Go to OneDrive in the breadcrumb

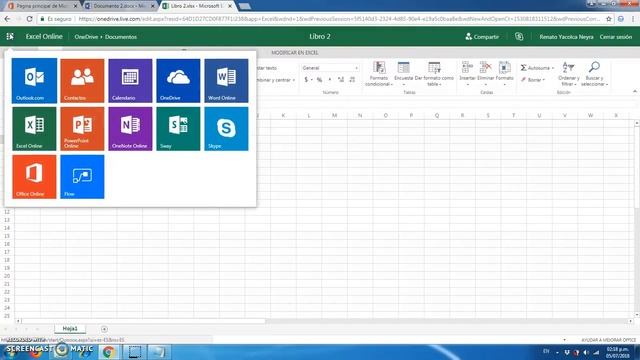coord(86,37)
